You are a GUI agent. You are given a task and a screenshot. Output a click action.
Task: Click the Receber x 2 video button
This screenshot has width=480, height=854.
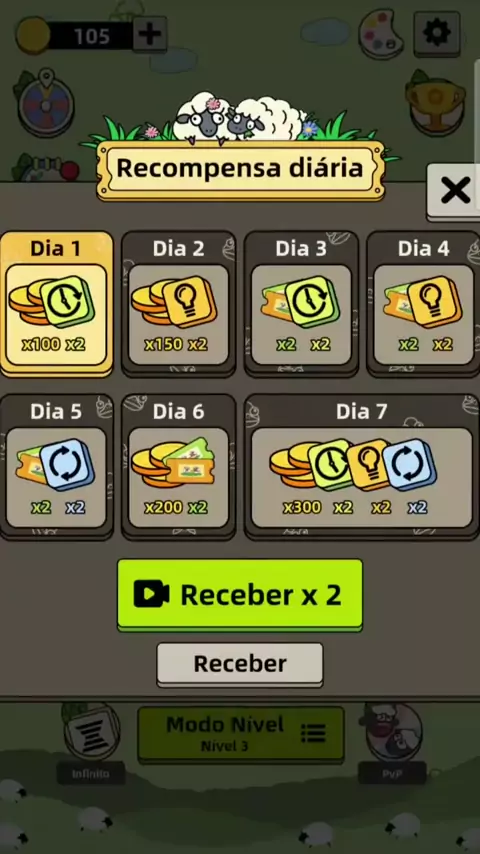click(240, 595)
